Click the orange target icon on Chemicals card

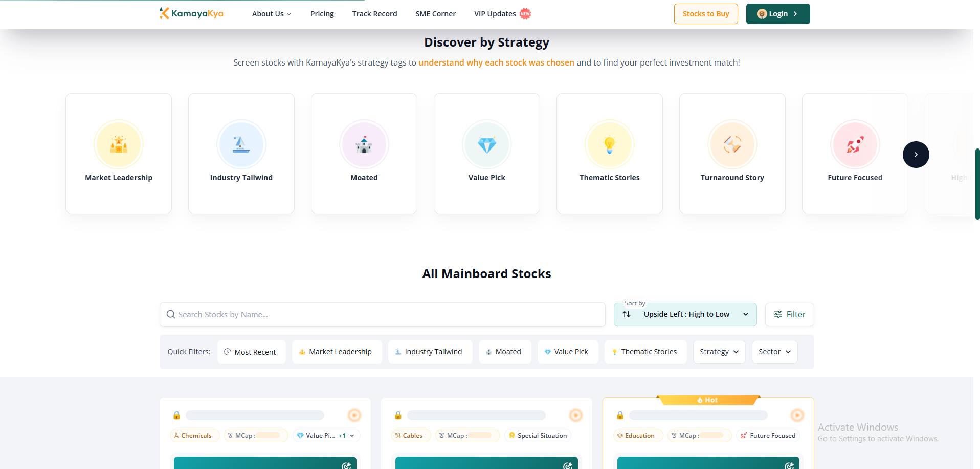pos(354,415)
